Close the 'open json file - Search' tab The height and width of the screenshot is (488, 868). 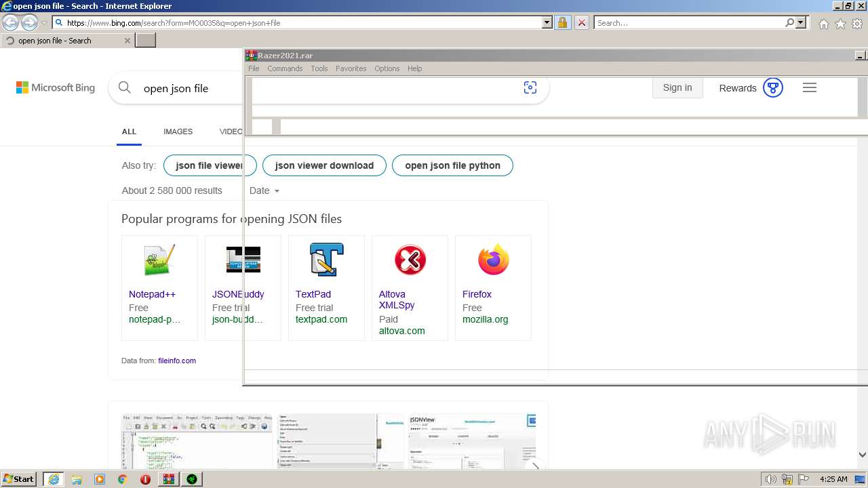tap(127, 41)
